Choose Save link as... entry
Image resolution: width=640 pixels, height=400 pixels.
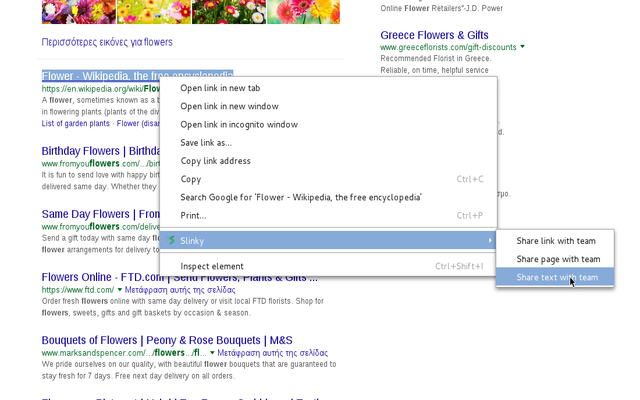(328, 143)
